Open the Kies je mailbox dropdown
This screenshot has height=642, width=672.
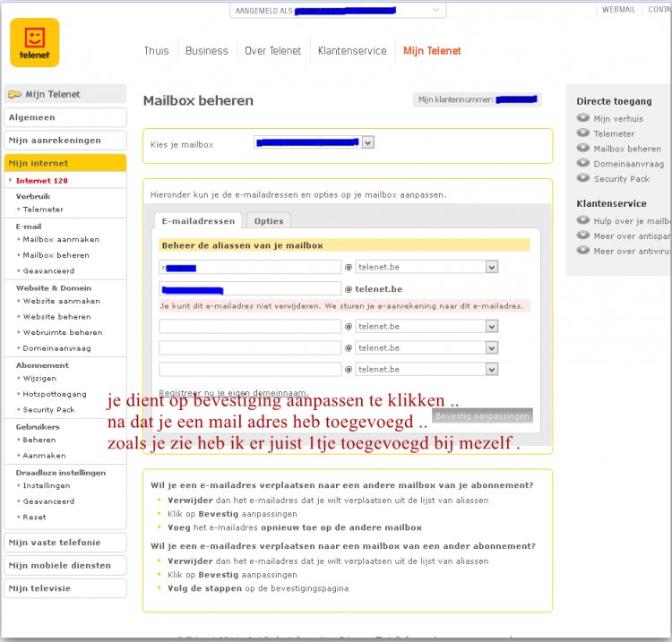point(368,142)
